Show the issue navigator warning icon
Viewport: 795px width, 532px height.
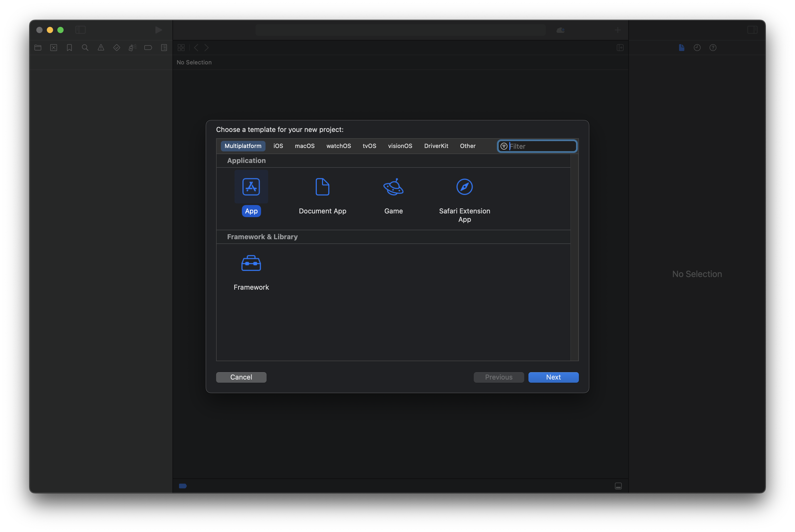101,48
